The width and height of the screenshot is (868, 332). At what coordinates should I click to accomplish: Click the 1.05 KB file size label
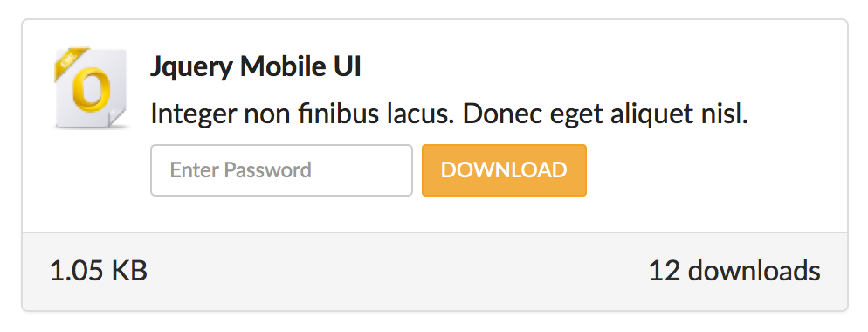(x=99, y=271)
